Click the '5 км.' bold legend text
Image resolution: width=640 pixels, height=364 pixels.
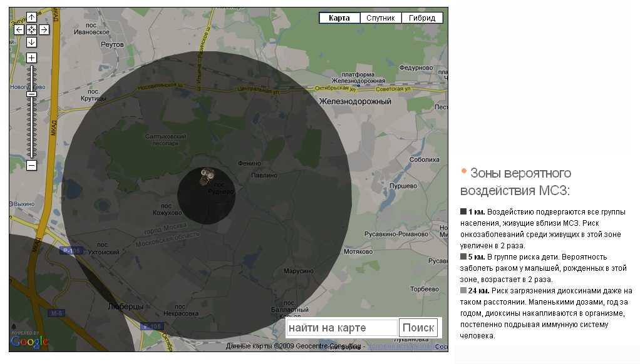tap(477, 257)
